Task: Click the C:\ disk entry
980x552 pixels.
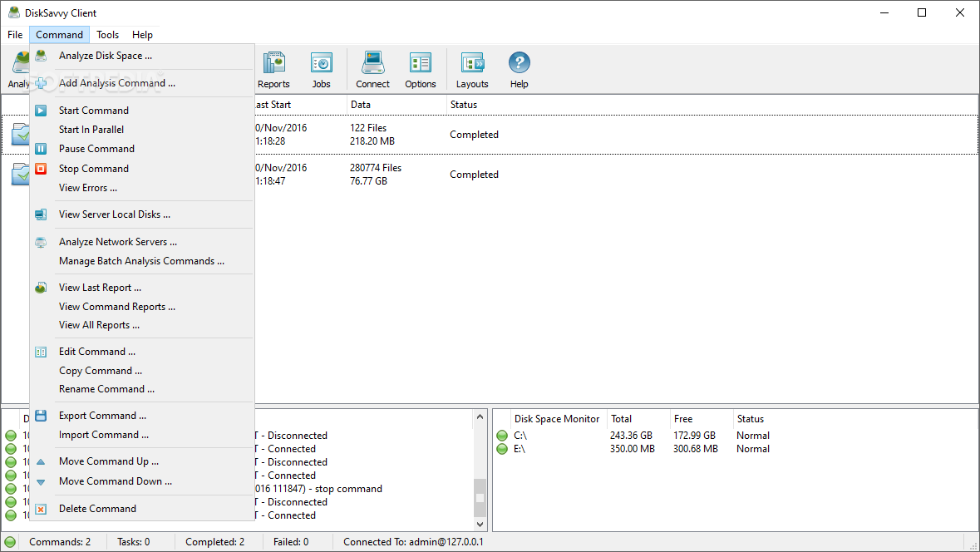Action: click(x=520, y=436)
